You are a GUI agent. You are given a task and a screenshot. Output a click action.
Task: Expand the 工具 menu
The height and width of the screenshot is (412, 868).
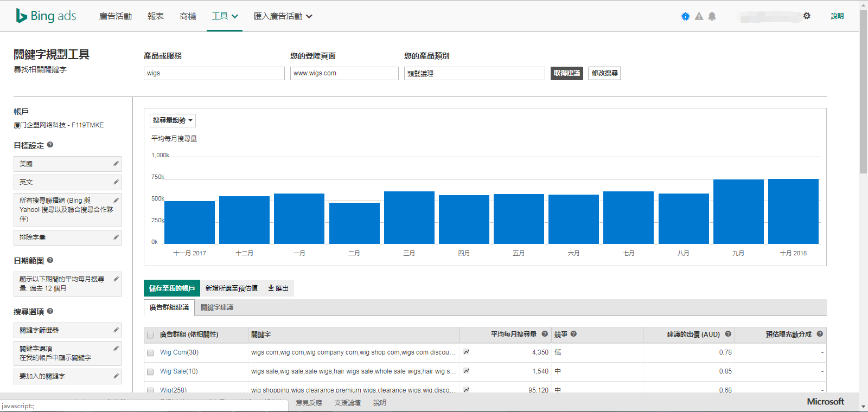click(x=225, y=16)
